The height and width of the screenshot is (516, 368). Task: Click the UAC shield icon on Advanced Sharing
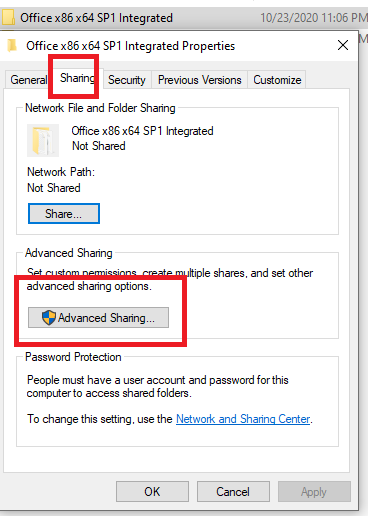[x=49, y=318]
